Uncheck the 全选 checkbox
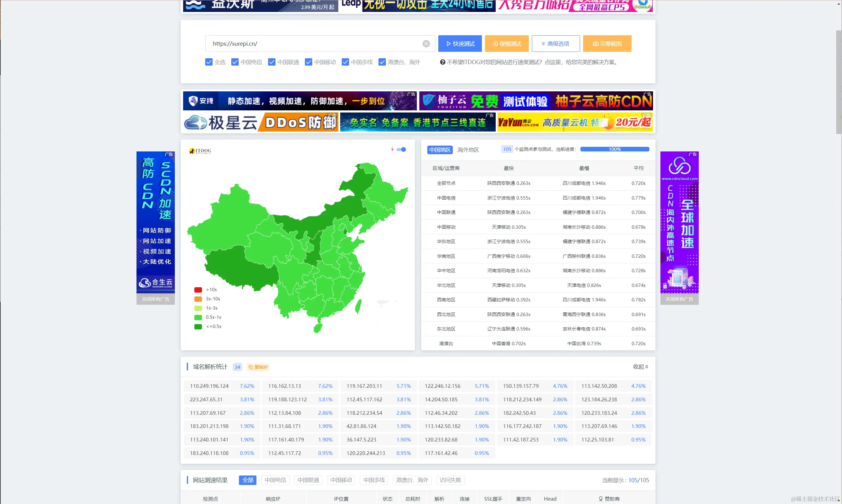 coord(209,62)
